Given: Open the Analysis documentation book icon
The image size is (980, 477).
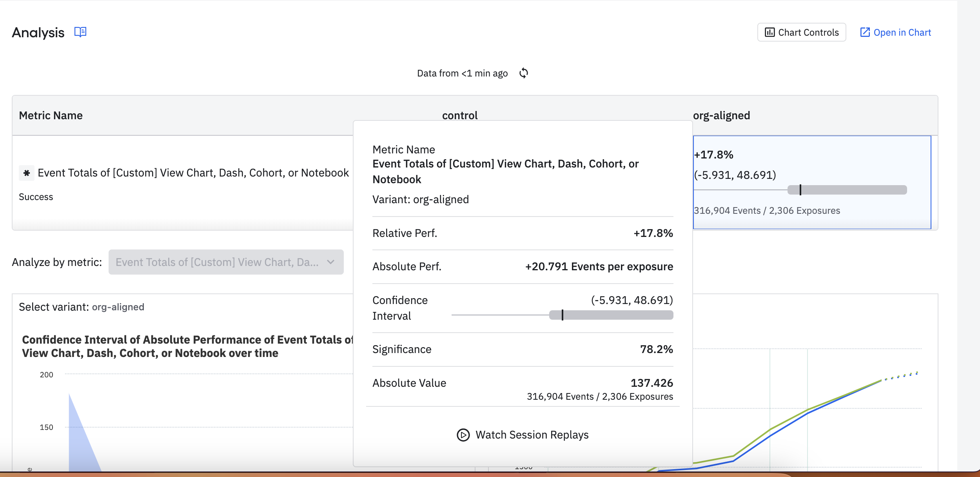Looking at the screenshot, I should coord(80,32).
